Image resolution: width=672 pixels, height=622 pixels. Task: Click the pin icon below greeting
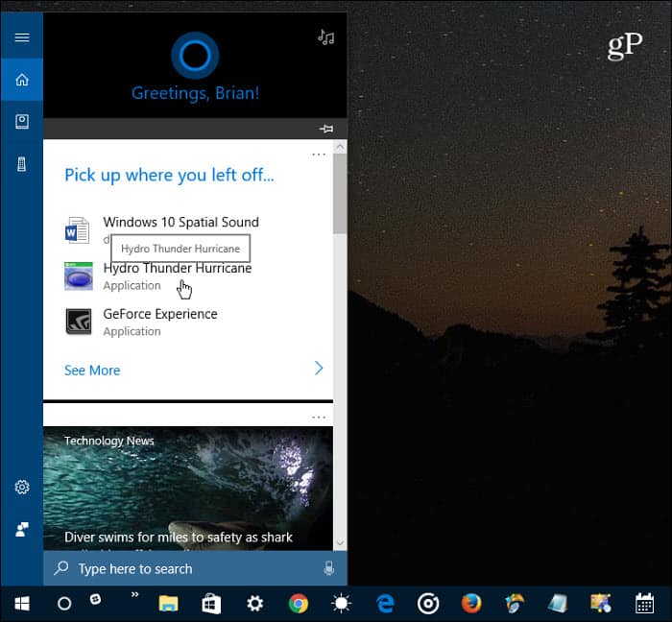326,129
